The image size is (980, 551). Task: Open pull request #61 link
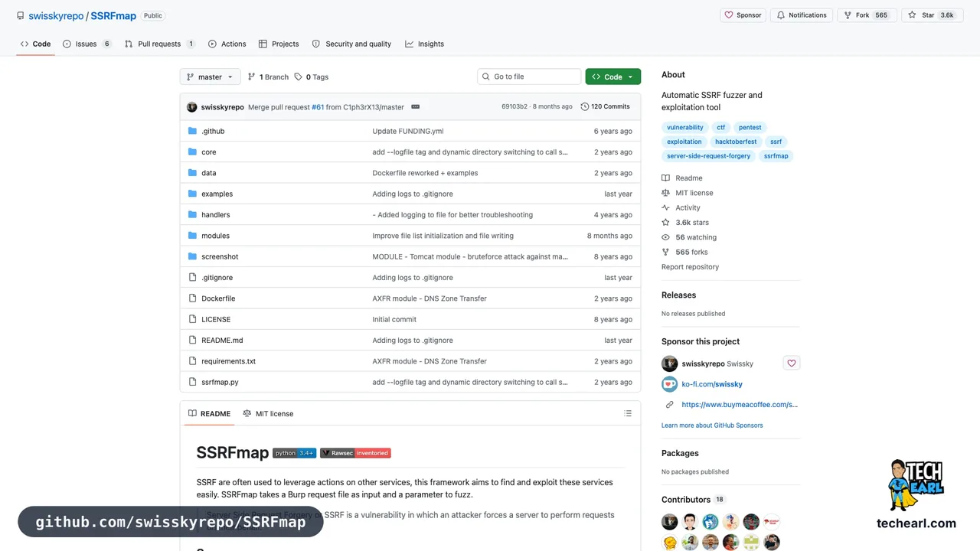(318, 107)
